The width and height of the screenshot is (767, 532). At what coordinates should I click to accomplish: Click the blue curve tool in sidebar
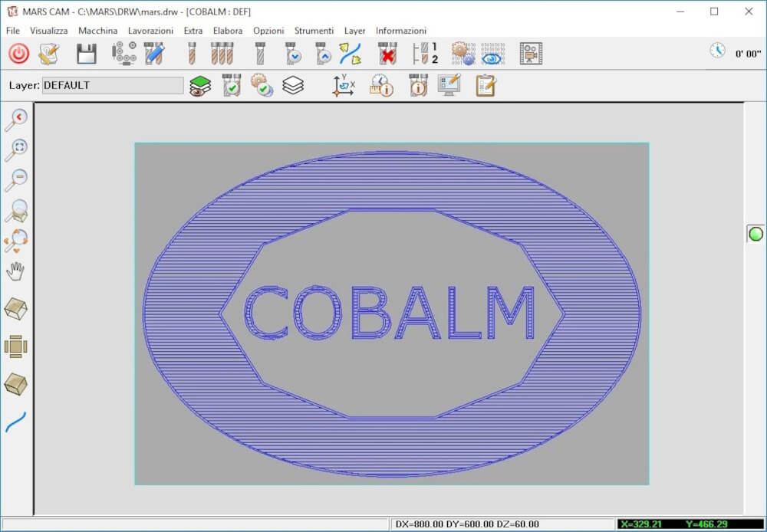15,422
